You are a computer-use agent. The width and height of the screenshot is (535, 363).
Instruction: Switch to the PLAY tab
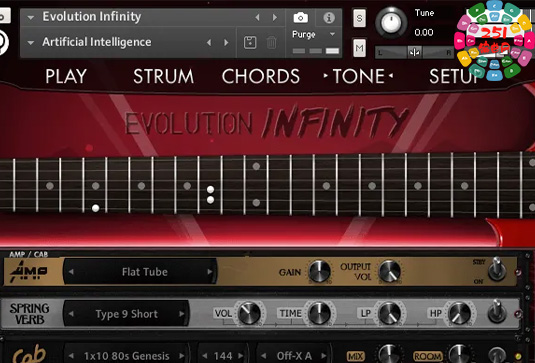pyautogui.click(x=66, y=76)
